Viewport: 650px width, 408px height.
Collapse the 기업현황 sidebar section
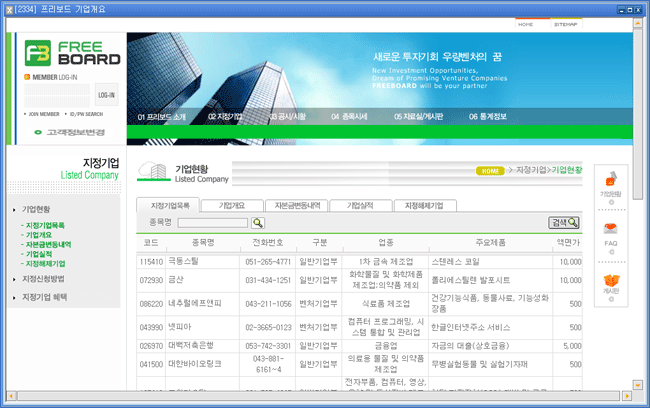(x=36, y=210)
